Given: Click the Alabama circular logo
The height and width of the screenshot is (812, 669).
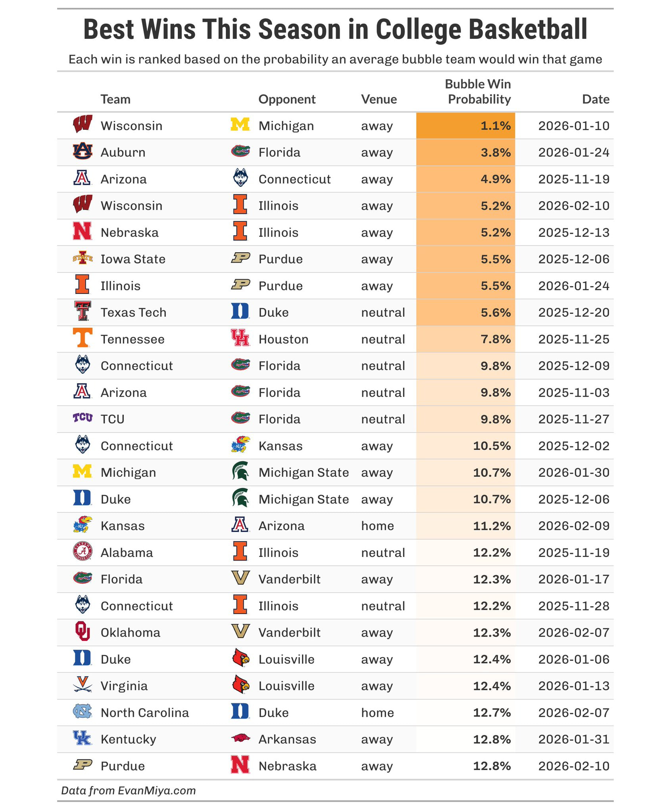Looking at the screenshot, I should pos(83,551).
